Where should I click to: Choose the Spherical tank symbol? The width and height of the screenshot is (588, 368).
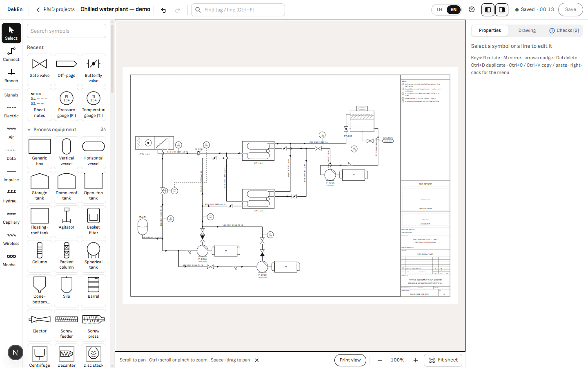tap(94, 256)
